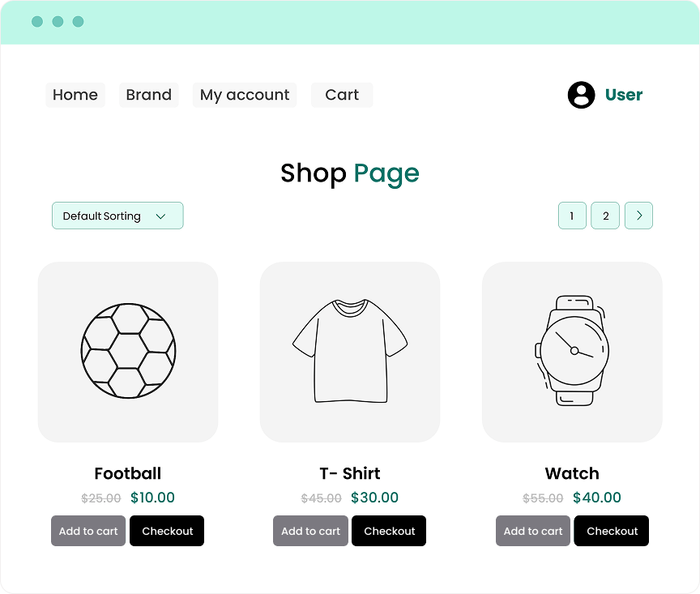
Task: Go to My account
Action: pyautogui.click(x=244, y=95)
